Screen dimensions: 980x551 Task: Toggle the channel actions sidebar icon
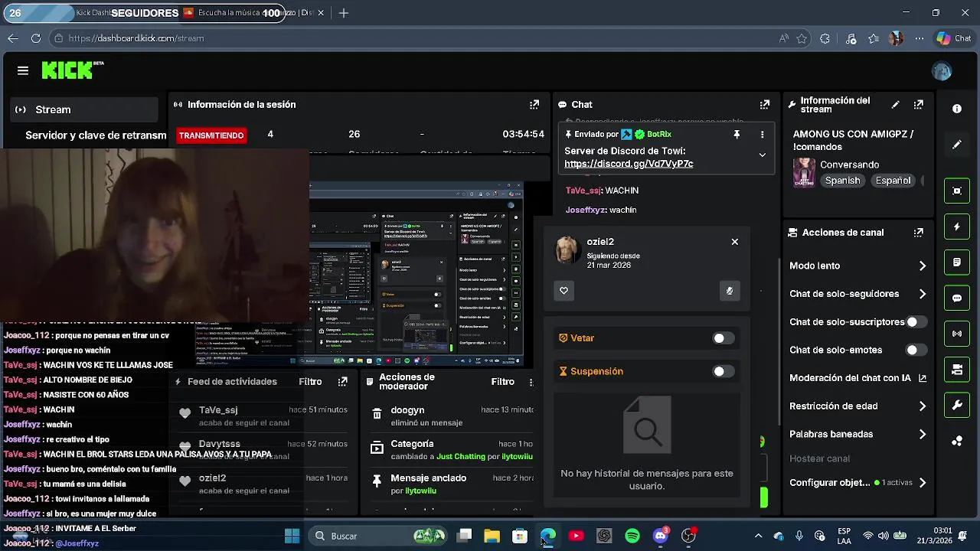(x=957, y=370)
